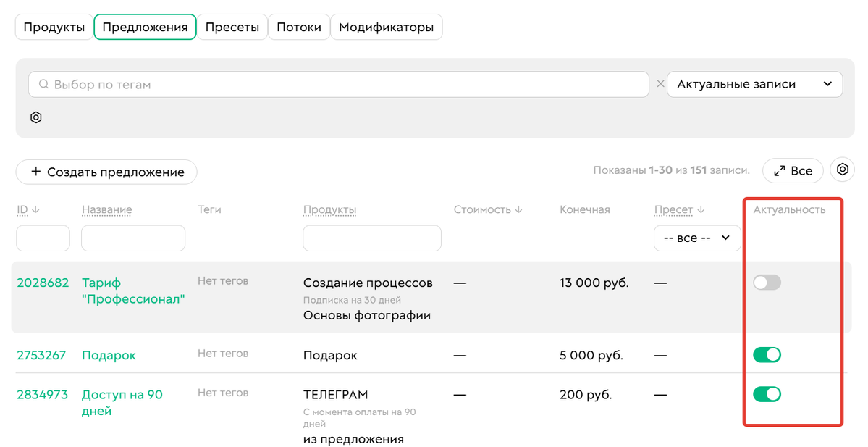Open the Подарок offer name link
The image size is (868, 447).
coord(109,356)
